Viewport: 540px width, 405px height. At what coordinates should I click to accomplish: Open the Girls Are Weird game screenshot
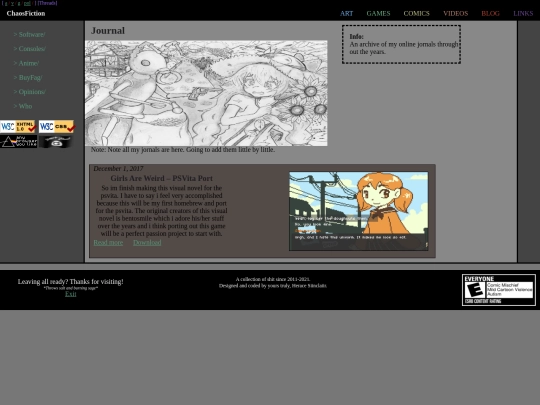pyautogui.click(x=359, y=211)
